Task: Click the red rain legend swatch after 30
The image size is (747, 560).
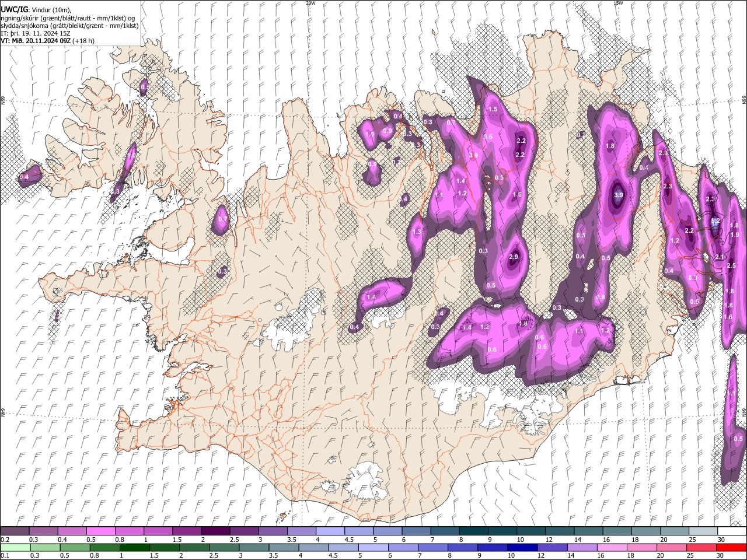Action: tap(731, 547)
